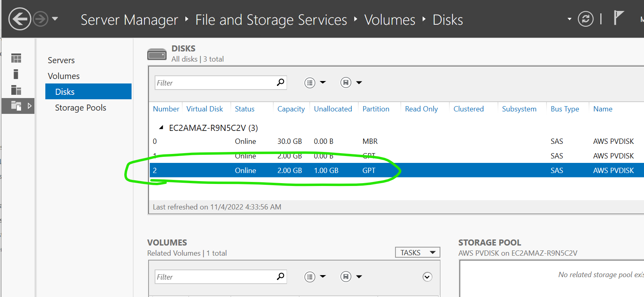Image resolution: width=644 pixels, height=297 pixels.
Task: Open Disks list view options icon
Action: (310, 83)
